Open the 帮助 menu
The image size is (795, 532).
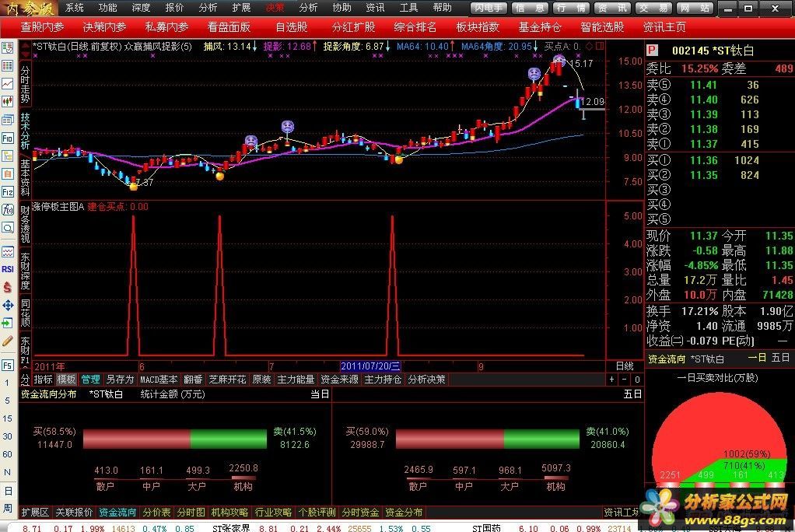coord(442,8)
